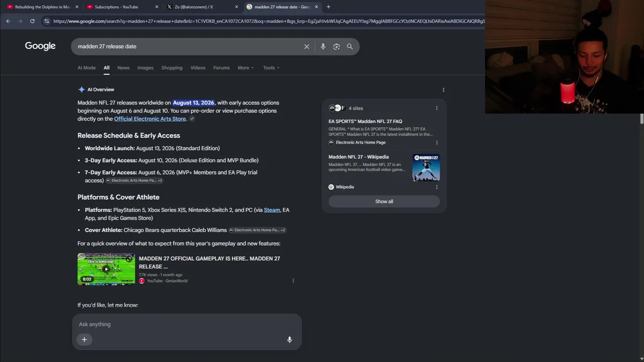This screenshot has height=362, width=644.
Task: Click "If you'd like, let me know:" text
Action: click(108, 305)
